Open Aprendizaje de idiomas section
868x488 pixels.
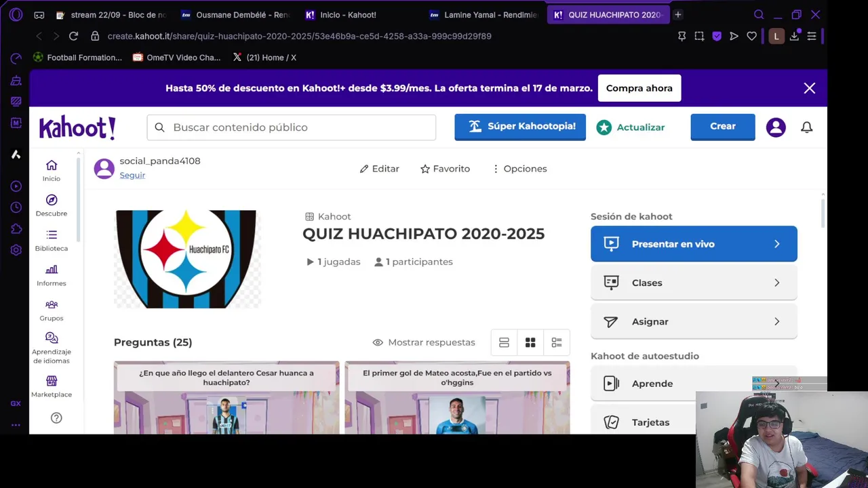[52, 348]
